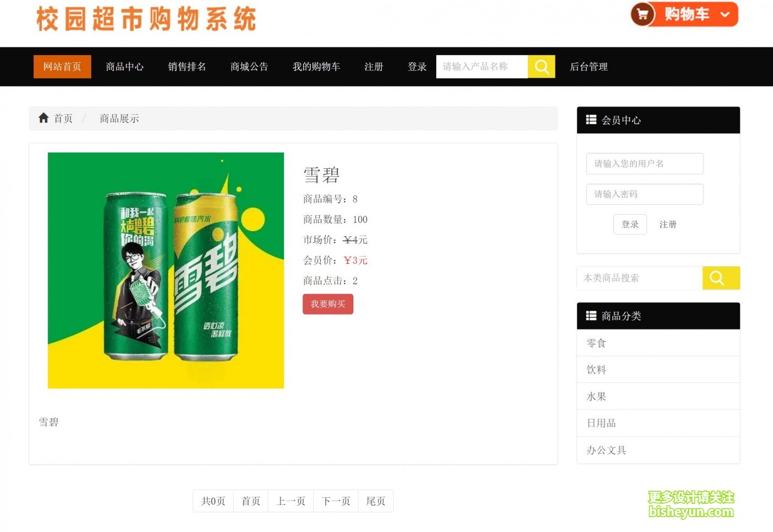Click the 商品点击: 2 text

330,281
